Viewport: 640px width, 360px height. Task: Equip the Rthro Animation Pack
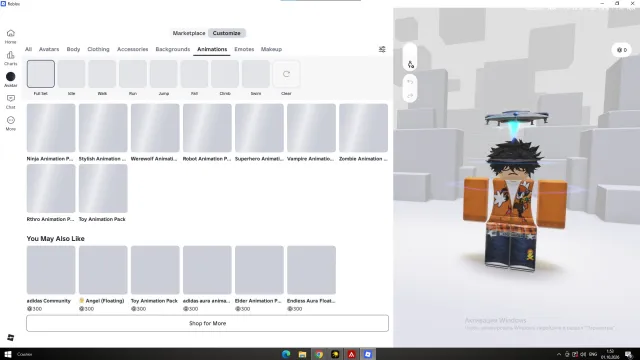(51, 189)
